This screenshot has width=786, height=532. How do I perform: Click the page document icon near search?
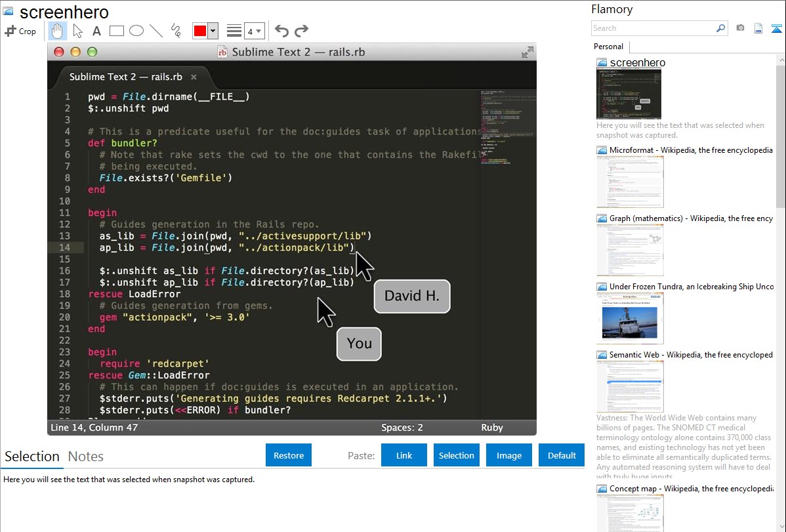[758, 28]
